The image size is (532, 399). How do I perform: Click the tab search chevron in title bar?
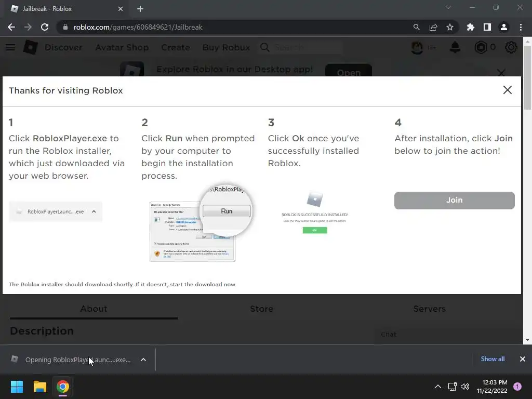click(448, 7)
